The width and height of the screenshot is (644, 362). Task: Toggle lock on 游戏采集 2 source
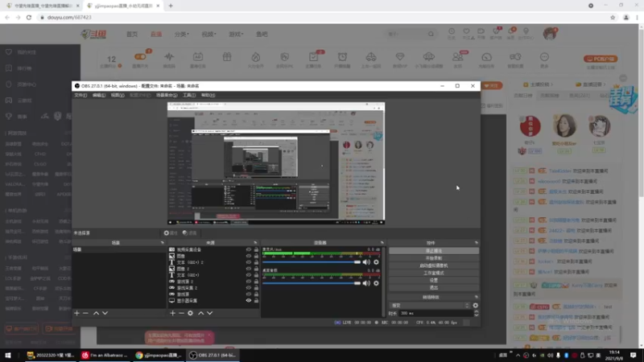[256, 288]
